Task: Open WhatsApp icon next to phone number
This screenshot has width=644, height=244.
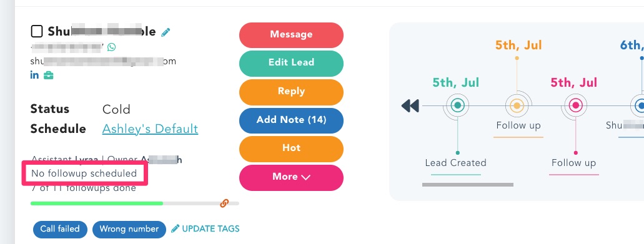Action: coord(111,47)
